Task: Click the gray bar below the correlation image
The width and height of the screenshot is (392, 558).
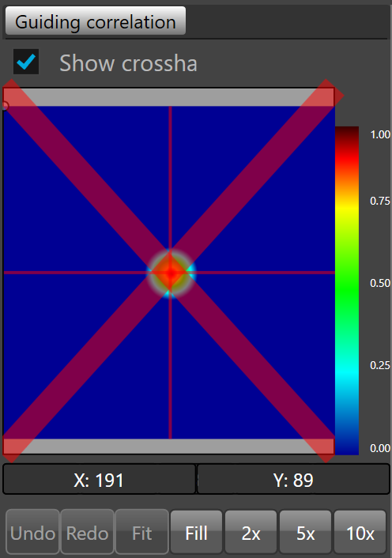Action: [x=169, y=447]
